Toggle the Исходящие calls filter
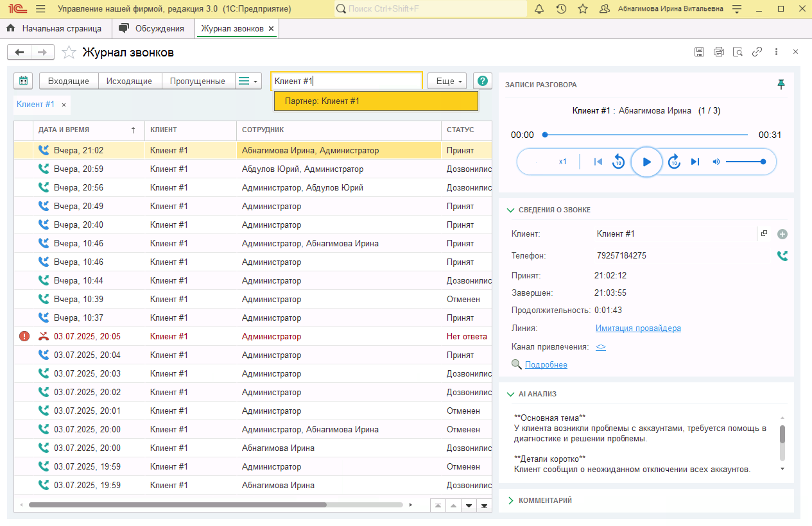This screenshot has height=526, width=812. click(129, 81)
